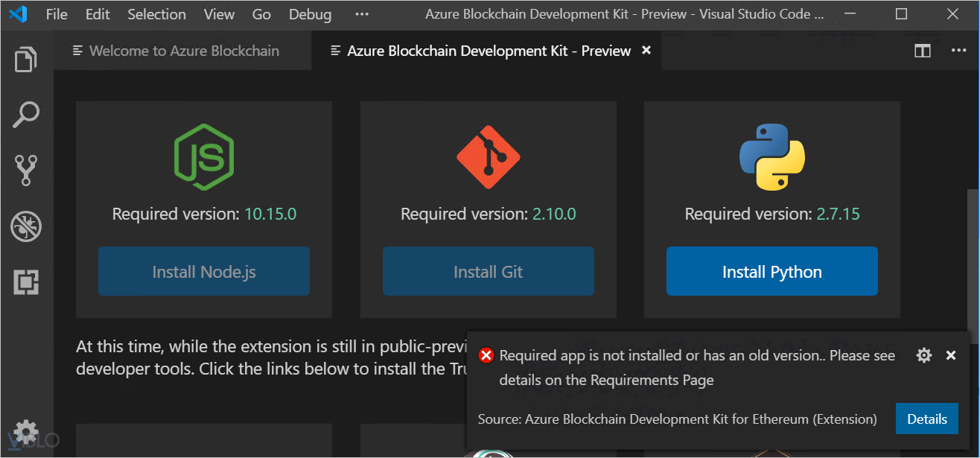Image resolution: width=980 pixels, height=458 pixels.
Task: Click the Install Git button
Action: click(488, 272)
